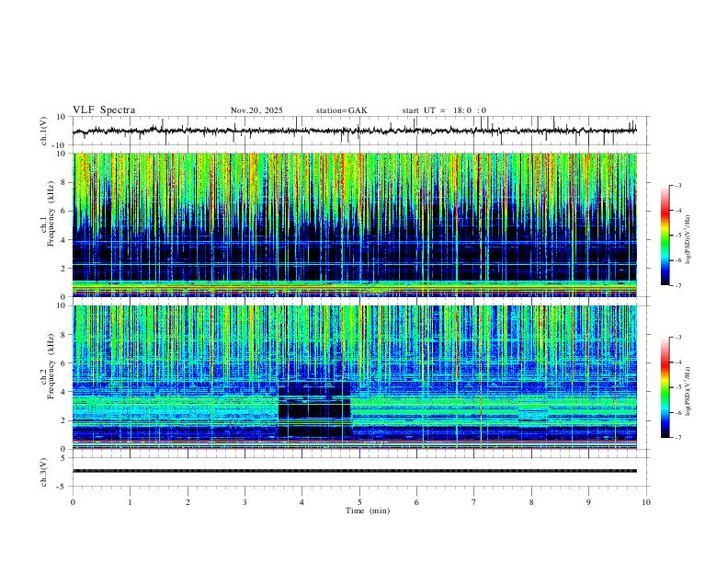
Task: Click the ch.1 Frequency (kHz) axis label
Action: click(47, 212)
